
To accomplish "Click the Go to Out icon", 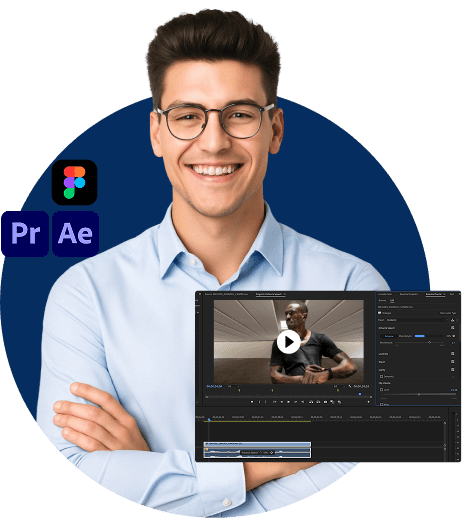I will click(x=302, y=402).
